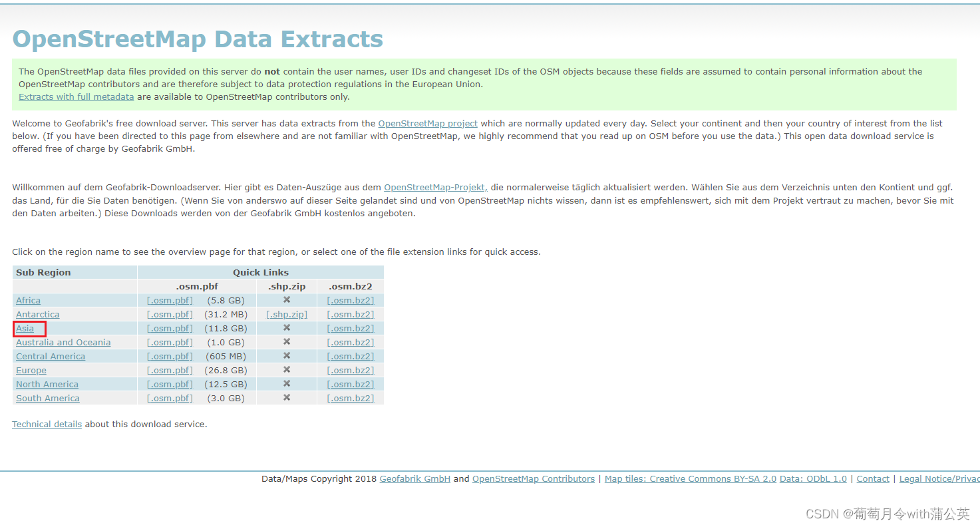Click the (1.0 GB) Australia and Oceania size text
The width and height of the screenshot is (980, 527).
[x=226, y=343]
